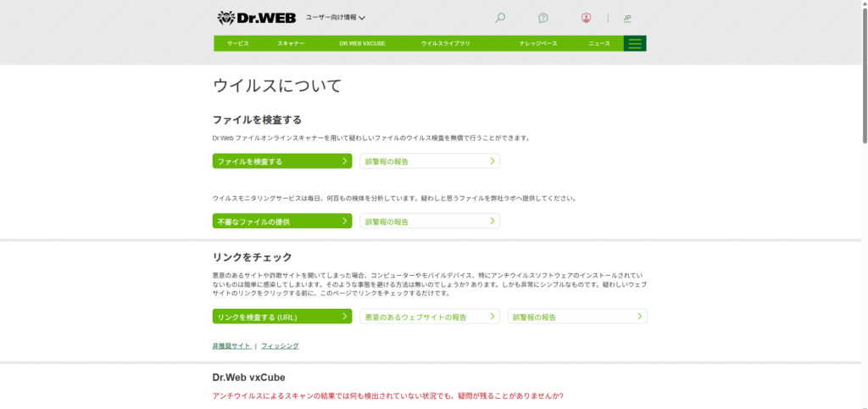Click the 不審なファイルの提供 button

point(282,221)
